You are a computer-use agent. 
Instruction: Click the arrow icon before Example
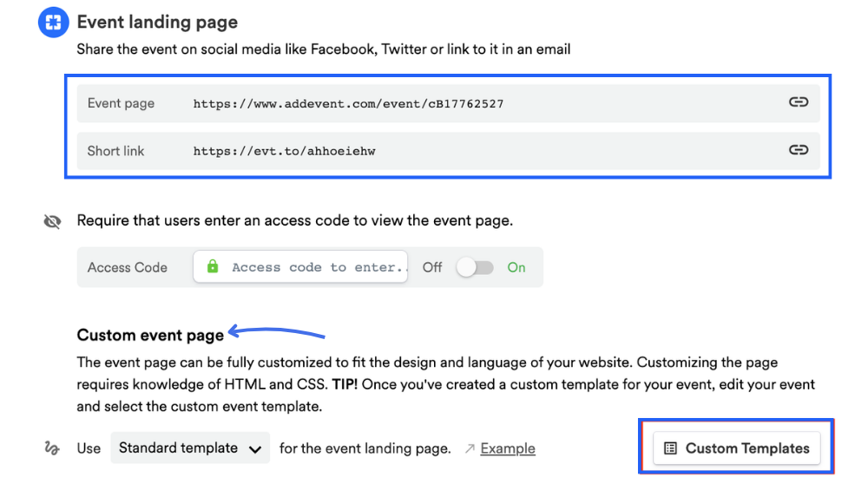pos(470,448)
